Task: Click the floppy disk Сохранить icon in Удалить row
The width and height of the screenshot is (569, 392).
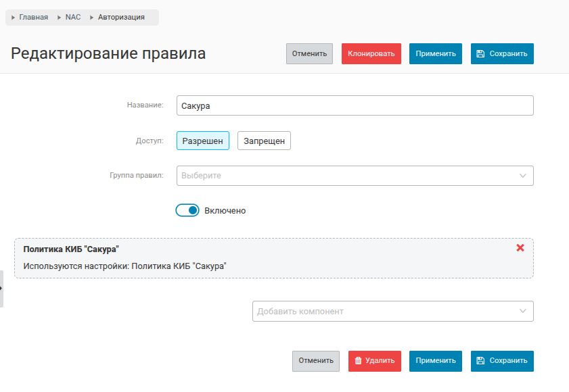Action: 480,361
